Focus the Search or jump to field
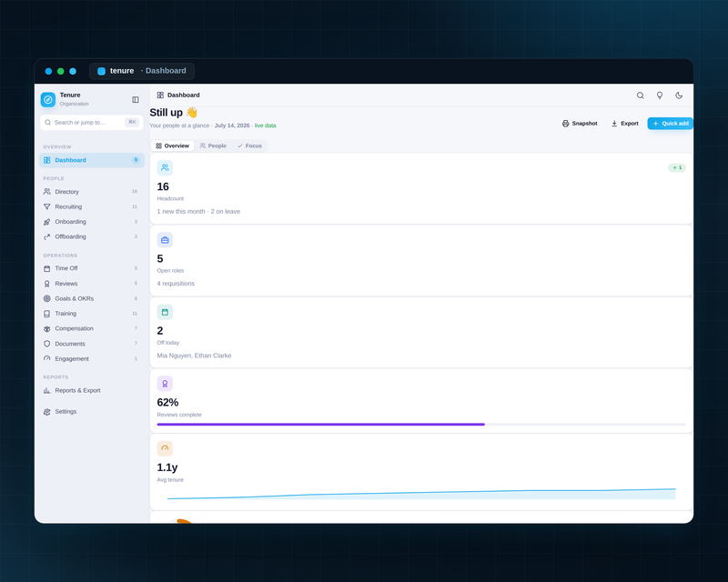Image resolution: width=728 pixels, height=582 pixels. 92,123
